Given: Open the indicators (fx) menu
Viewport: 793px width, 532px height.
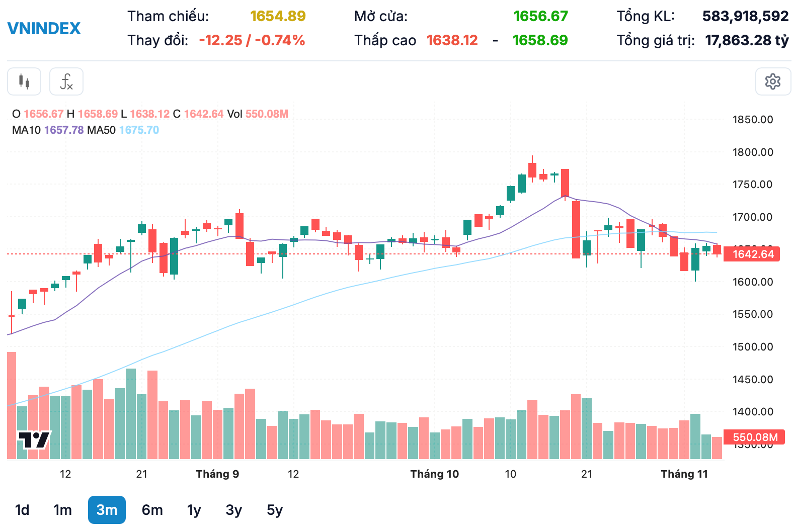Looking at the screenshot, I should (66, 81).
